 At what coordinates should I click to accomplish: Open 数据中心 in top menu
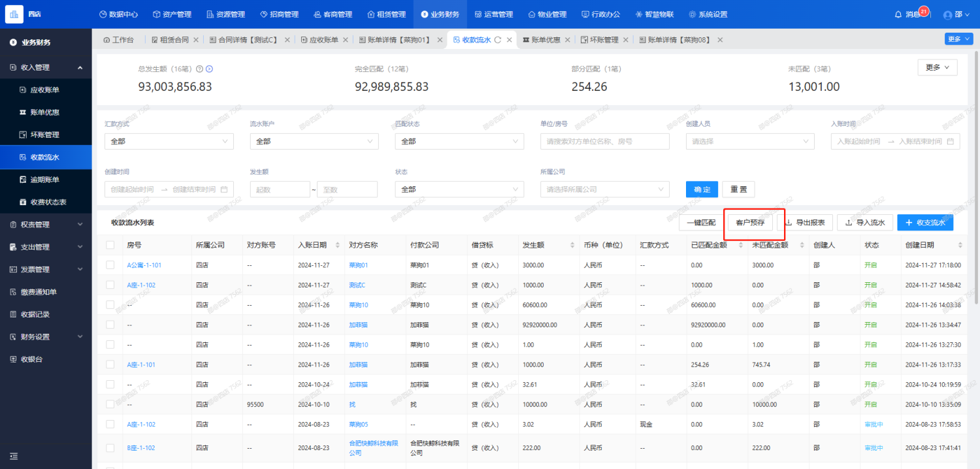(x=118, y=14)
